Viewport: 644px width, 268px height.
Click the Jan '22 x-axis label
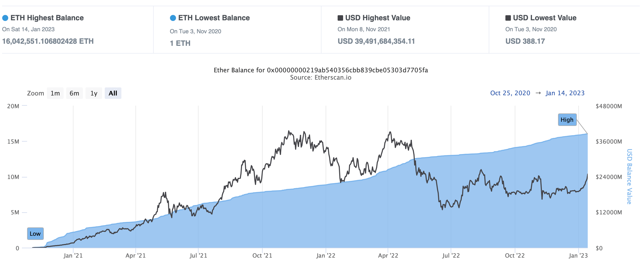coord(326,256)
